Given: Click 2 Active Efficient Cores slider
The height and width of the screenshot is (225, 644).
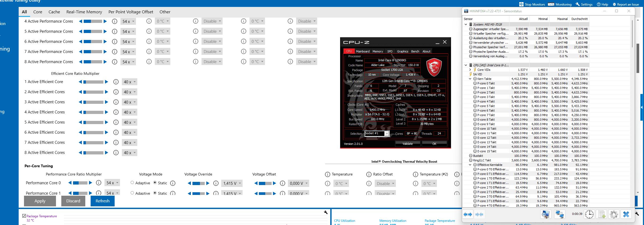Looking at the screenshot, I should (93, 92).
